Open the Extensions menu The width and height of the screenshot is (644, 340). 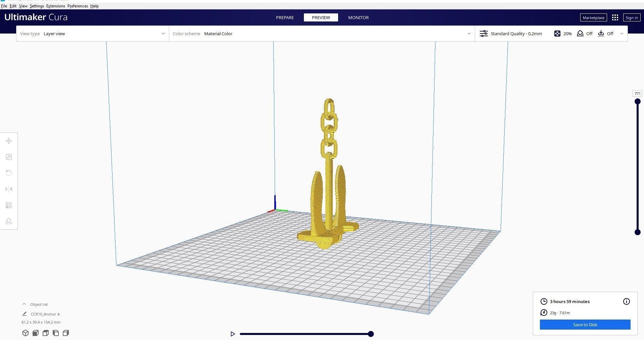pyautogui.click(x=56, y=6)
